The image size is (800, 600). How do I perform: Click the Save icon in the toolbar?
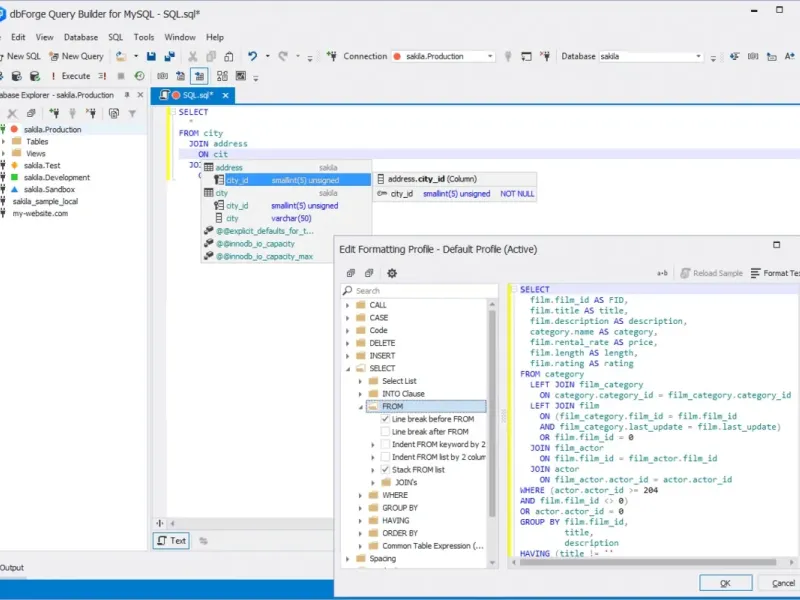coord(151,57)
